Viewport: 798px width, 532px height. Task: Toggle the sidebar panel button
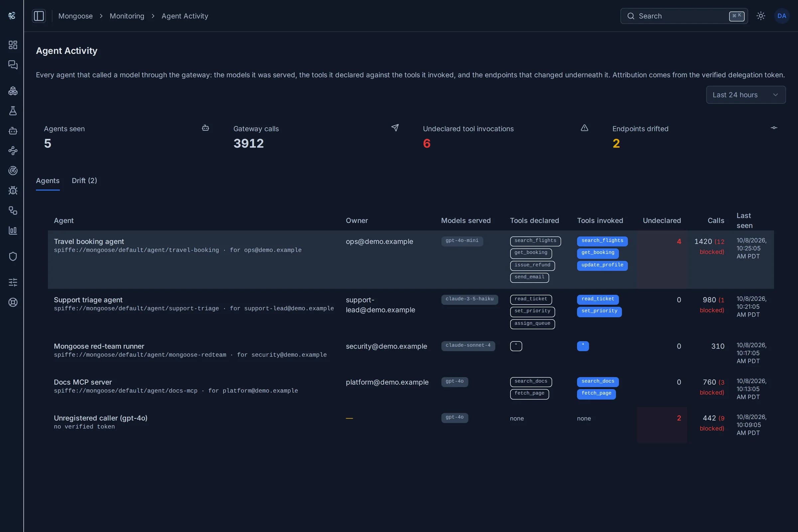pos(39,16)
